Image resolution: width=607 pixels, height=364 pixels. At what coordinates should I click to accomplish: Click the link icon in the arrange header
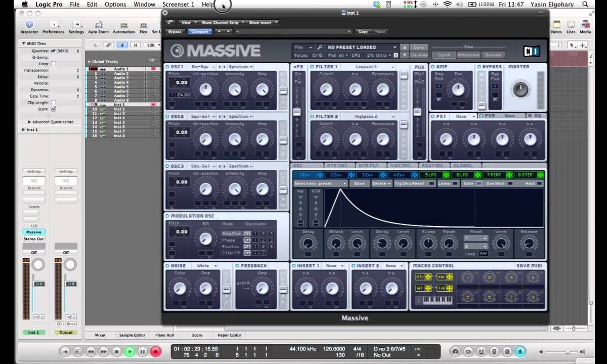coord(109,45)
